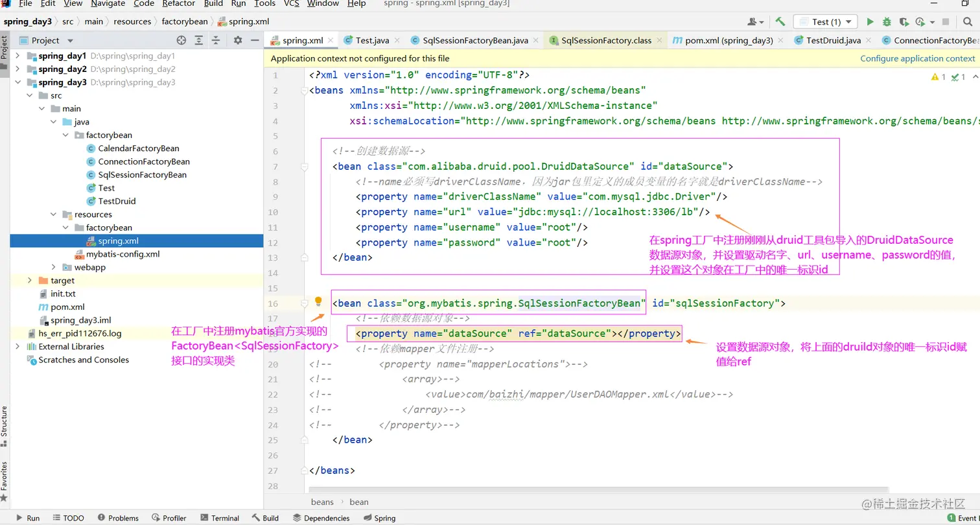
Task: Click the editor horizontal scrollbar
Action: [x=598, y=489]
